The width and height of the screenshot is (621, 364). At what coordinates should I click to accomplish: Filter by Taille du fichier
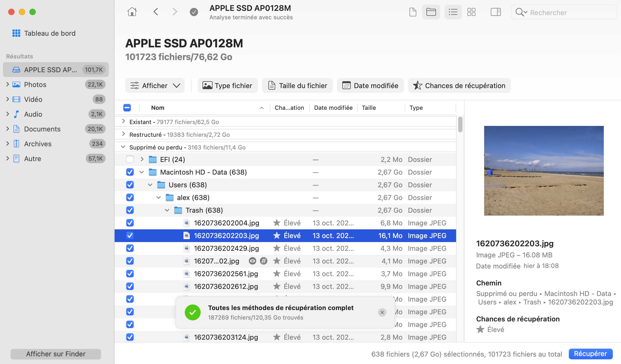coord(297,85)
